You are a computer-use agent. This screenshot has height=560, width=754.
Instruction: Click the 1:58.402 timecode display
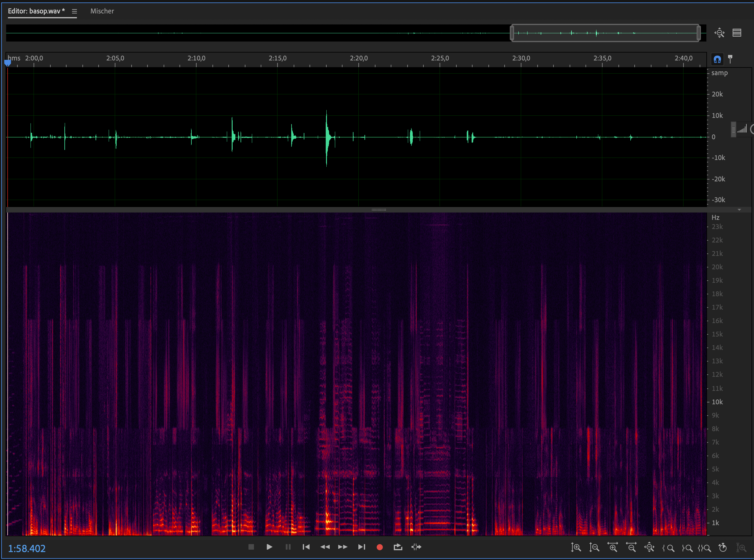(27, 548)
